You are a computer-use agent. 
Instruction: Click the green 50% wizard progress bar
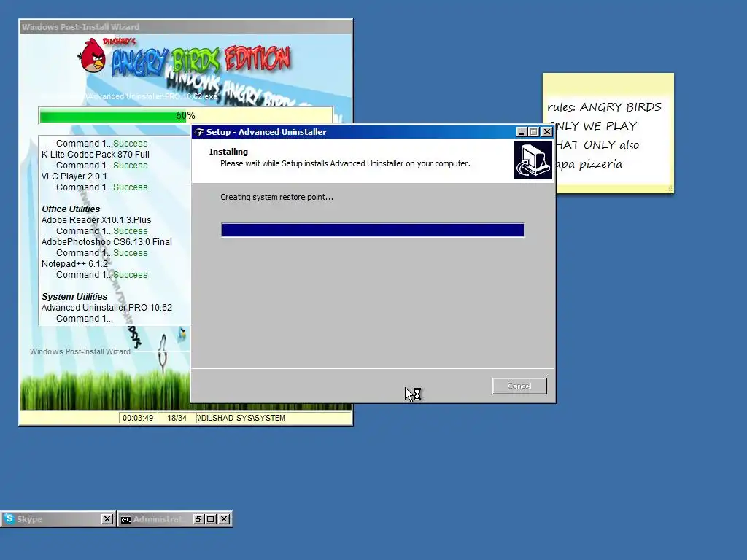(186, 115)
